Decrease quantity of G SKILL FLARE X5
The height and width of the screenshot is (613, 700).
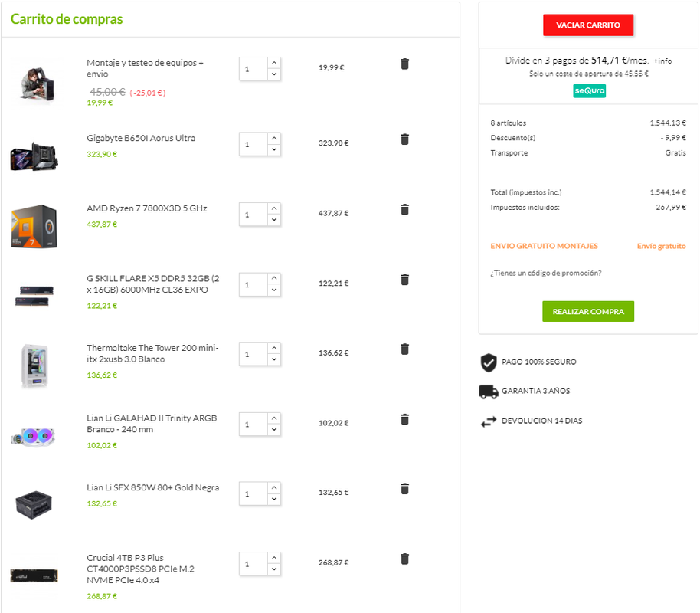pyautogui.click(x=274, y=290)
